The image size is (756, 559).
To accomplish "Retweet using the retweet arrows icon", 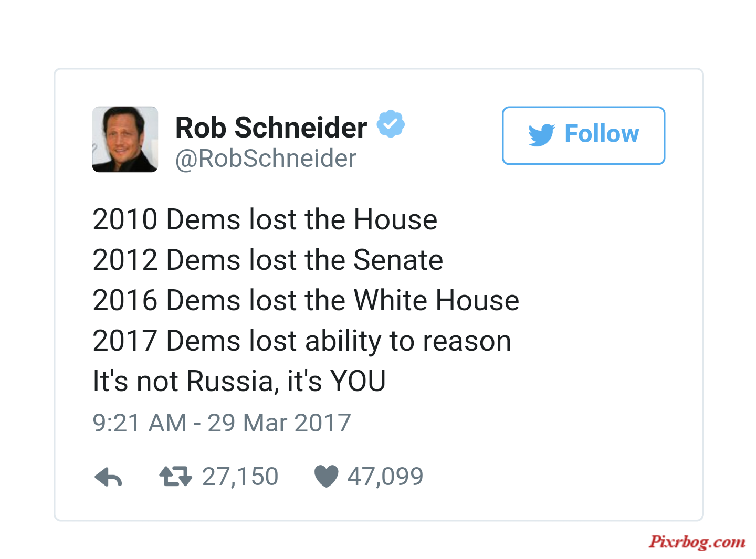I will [175, 477].
